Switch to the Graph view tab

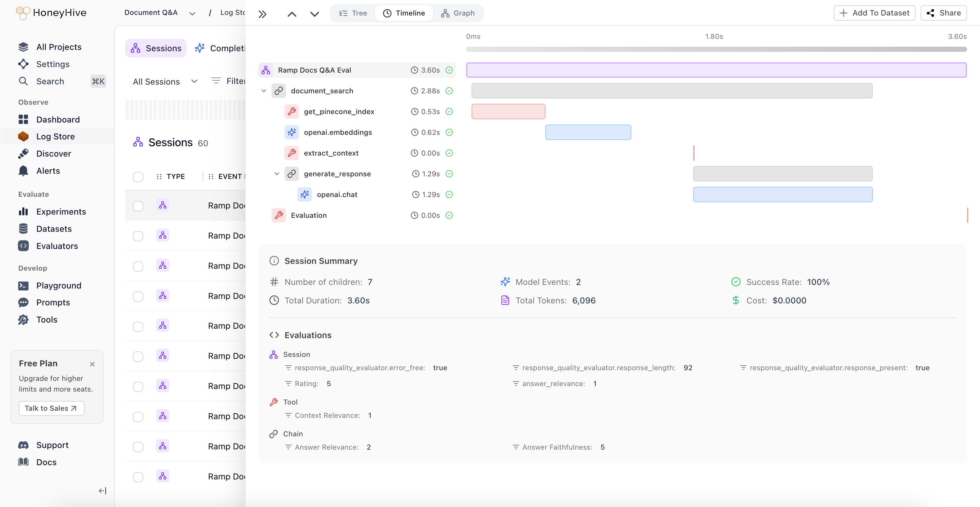[458, 13]
